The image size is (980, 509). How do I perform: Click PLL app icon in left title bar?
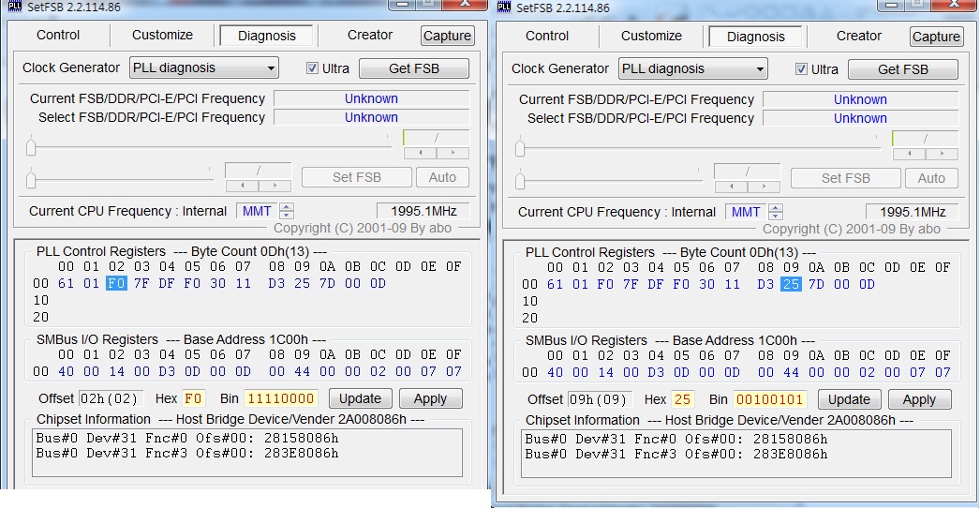point(15,7)
